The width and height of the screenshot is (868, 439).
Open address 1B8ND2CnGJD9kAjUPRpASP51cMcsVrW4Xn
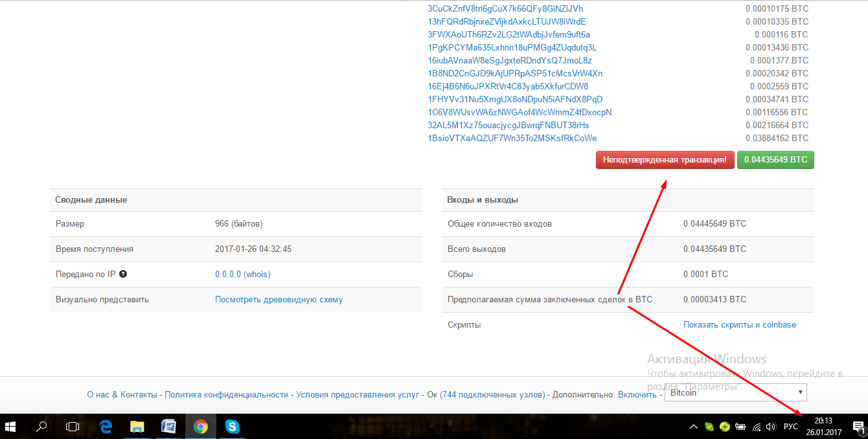(515, 74)
